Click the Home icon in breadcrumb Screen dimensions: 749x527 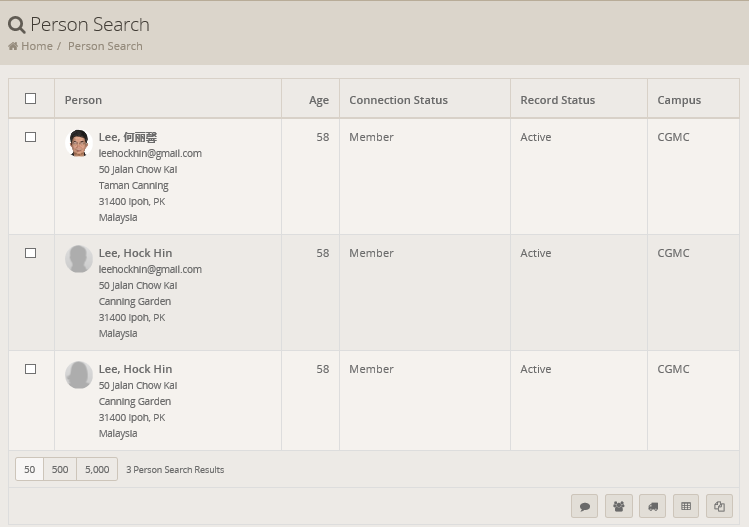tap(13, 46)
